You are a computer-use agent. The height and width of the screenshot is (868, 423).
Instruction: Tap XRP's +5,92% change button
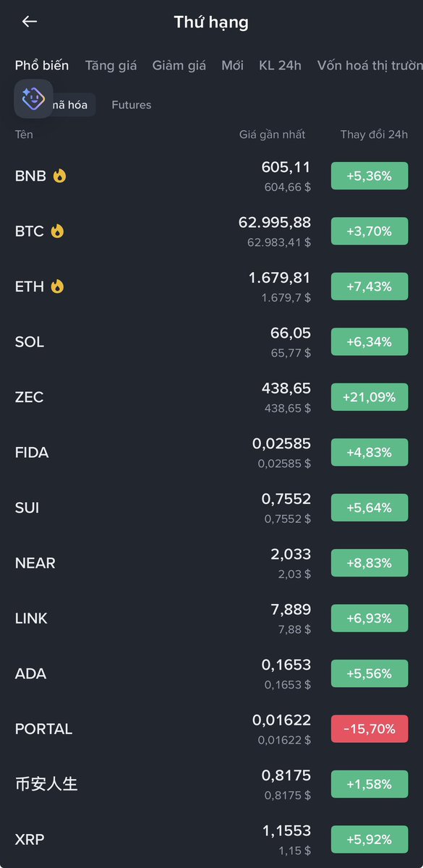coord(369,840)
